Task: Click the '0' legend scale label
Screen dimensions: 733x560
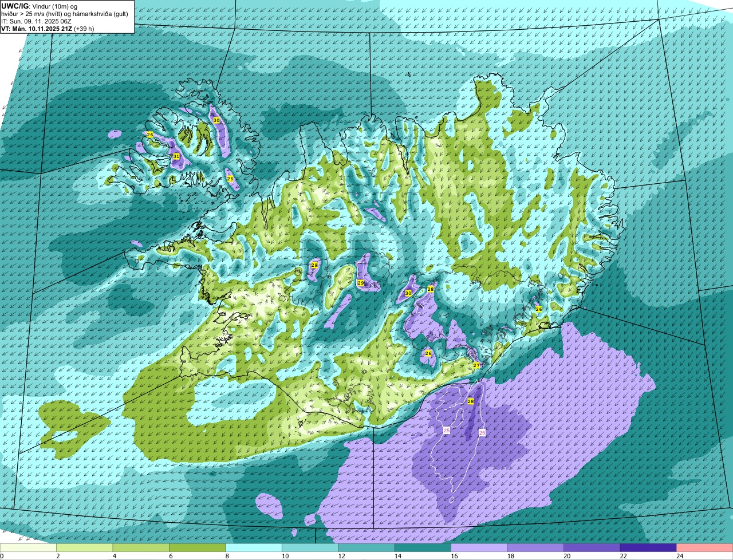Action: 2,556
